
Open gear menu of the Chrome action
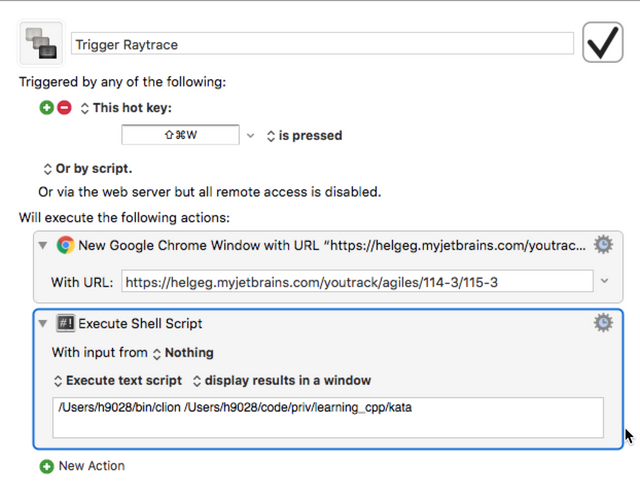coord(603,244)
